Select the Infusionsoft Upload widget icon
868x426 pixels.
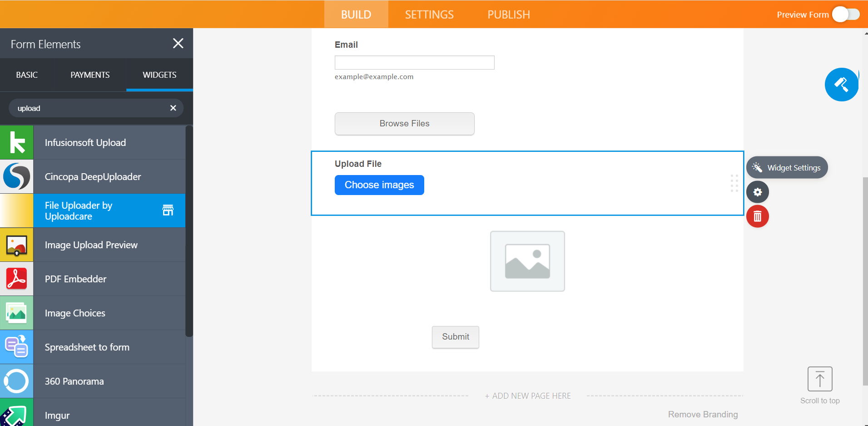[x=17, y=142]
